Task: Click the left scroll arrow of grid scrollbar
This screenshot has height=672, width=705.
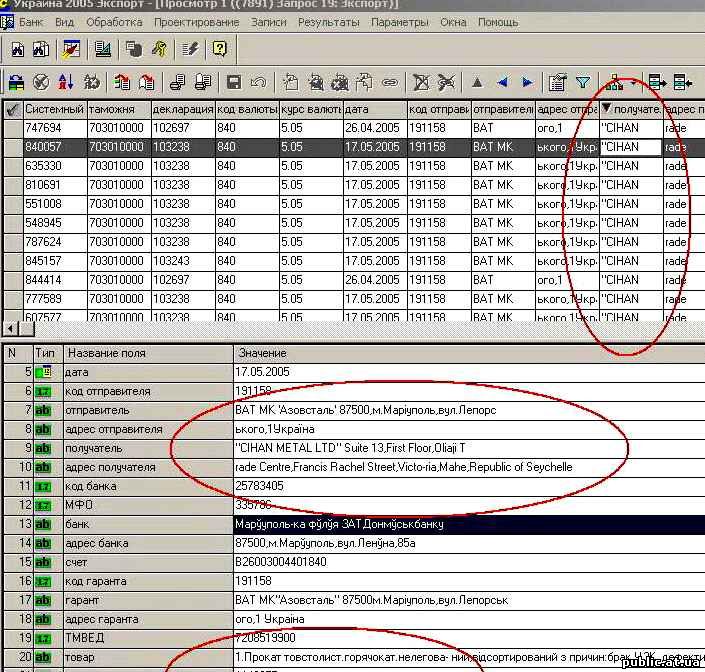Action: click(11, 329)
